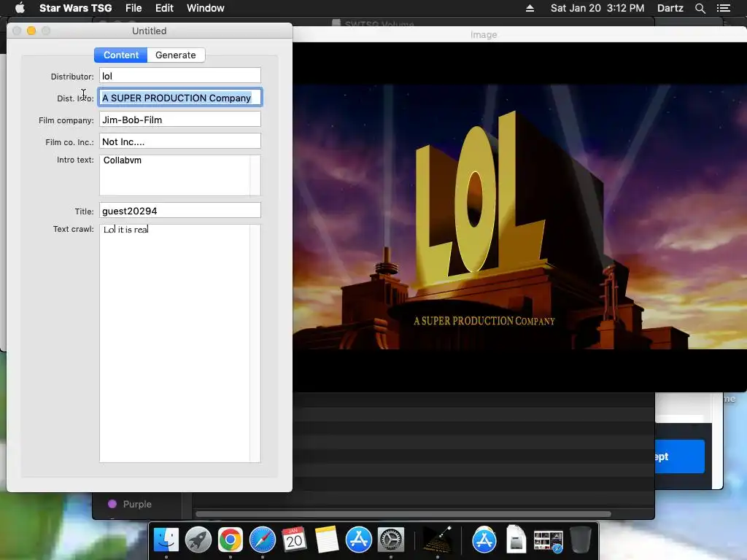The height and width of the screenshot is (560, 747).
Task: Launch Launchpad rocket icon in dock
Action: (198, 540)
